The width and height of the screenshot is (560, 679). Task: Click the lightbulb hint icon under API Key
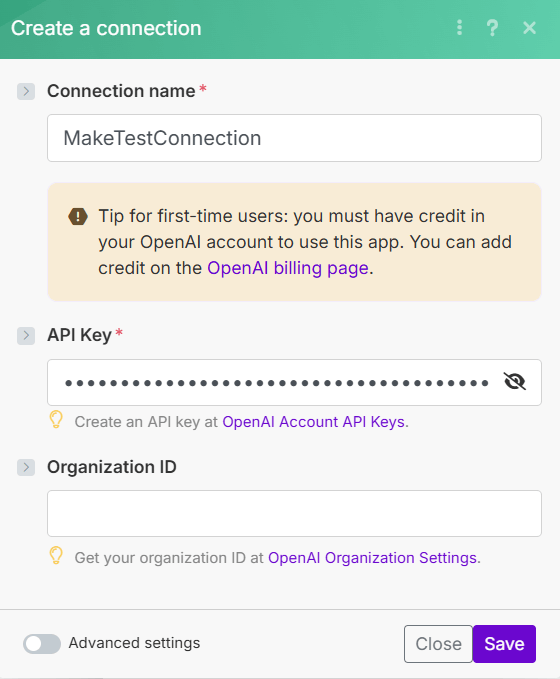[x=56, y=419]
